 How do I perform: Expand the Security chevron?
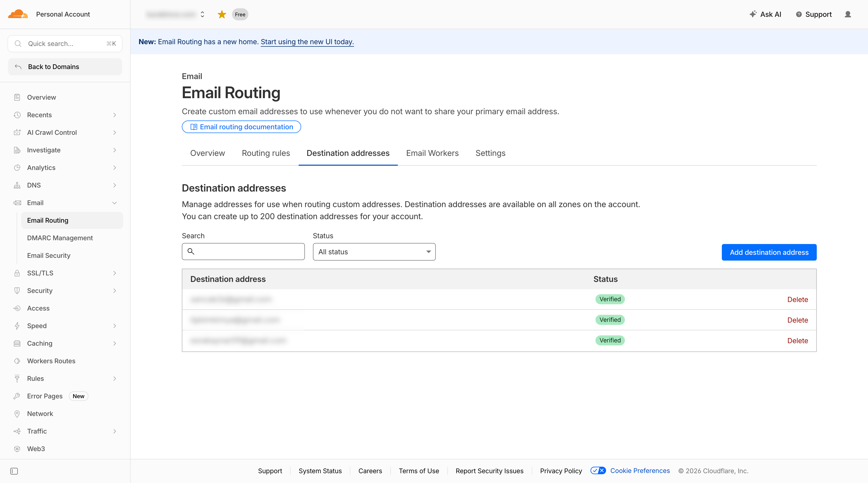[115, 291]
